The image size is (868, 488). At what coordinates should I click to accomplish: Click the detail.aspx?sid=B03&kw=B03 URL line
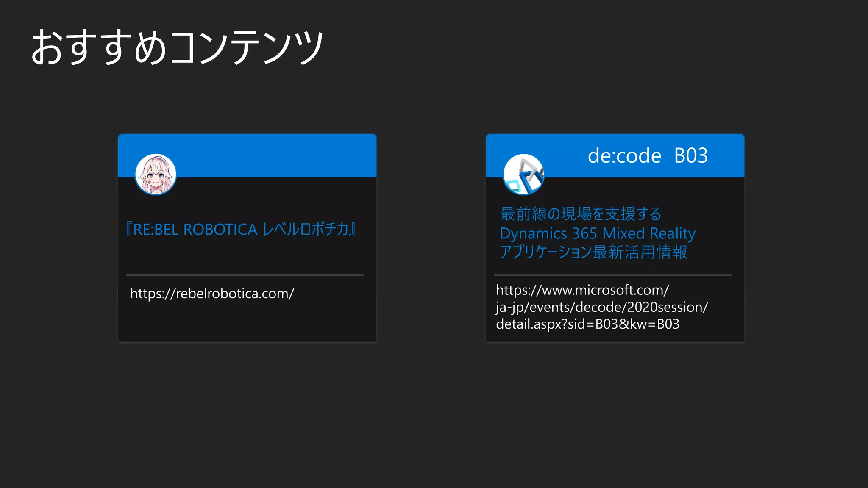click(588, 324)
